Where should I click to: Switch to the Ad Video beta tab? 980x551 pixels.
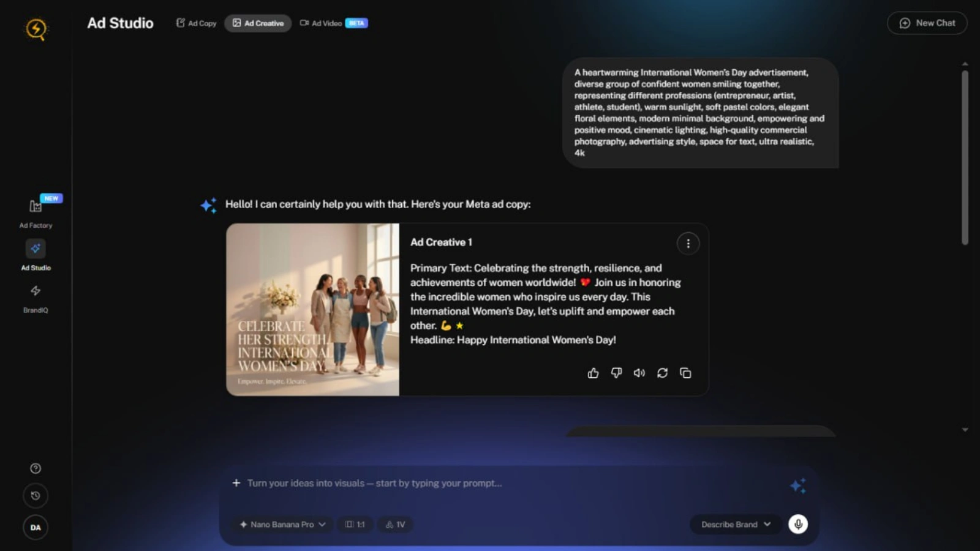[x=333, y=23]
